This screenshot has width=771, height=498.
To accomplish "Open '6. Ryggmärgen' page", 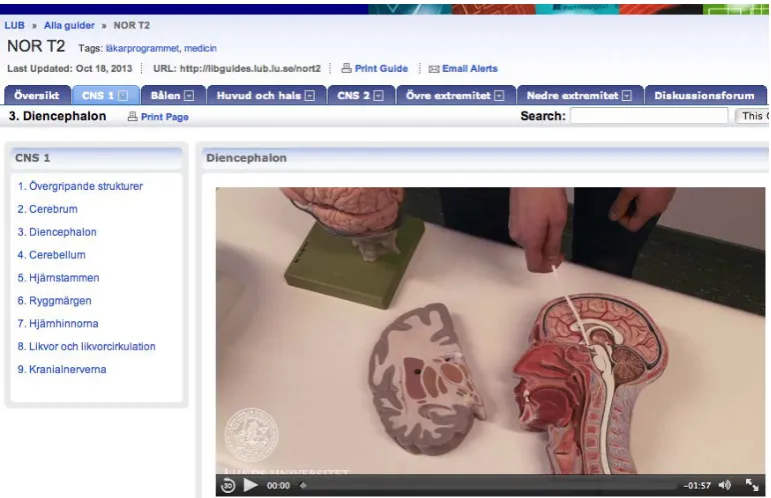I will tap(55, 300).
